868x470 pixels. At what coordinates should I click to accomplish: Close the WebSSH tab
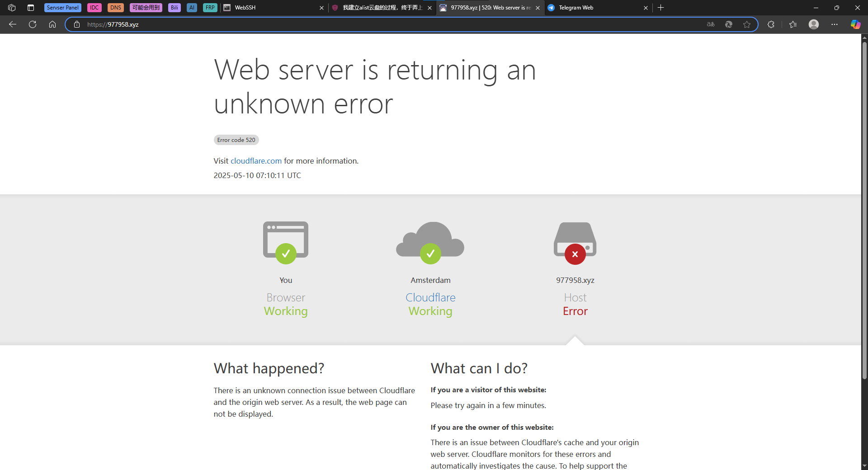(x=321, y=8)
